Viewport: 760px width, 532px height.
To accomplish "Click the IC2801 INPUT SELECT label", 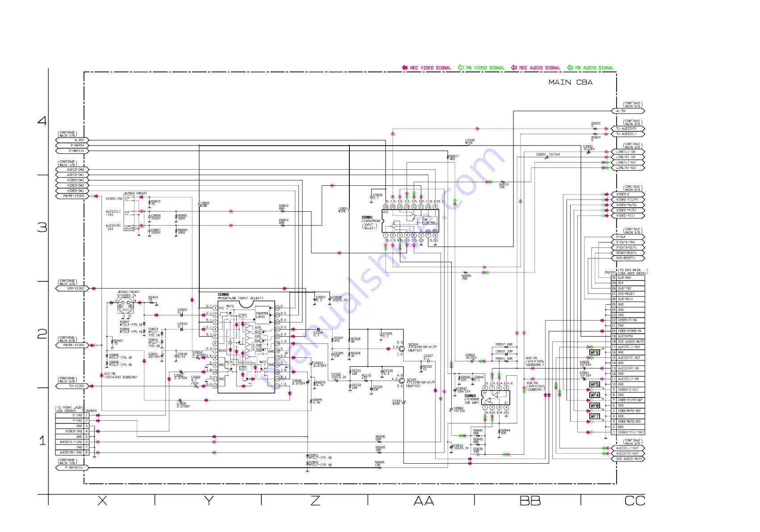I will [x=371, y=223].
